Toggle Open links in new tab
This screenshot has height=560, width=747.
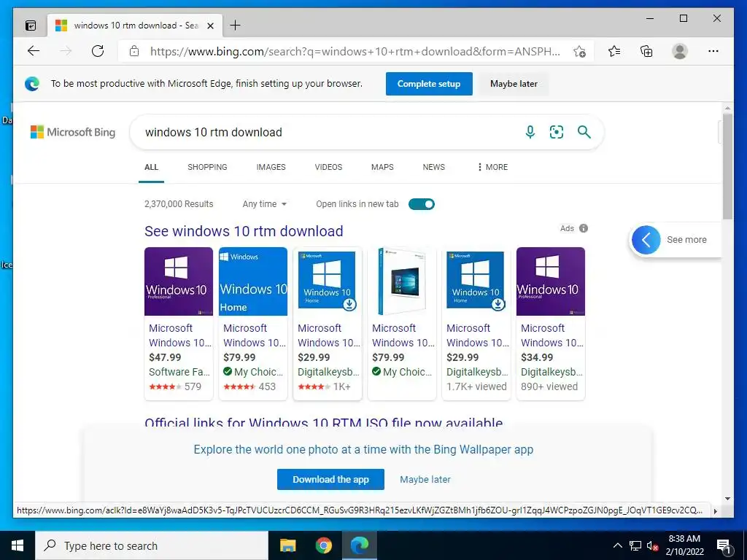(x=422, y=204)
